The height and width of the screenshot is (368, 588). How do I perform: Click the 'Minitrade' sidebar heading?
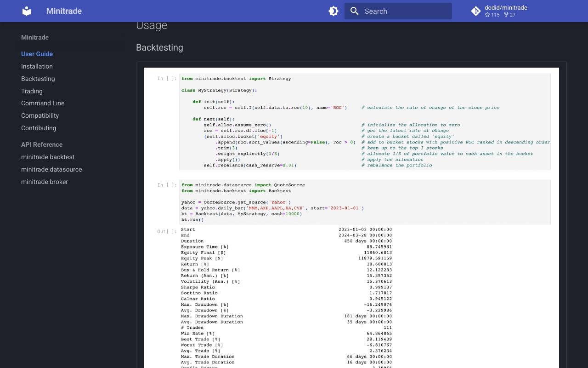pos(35,37)
